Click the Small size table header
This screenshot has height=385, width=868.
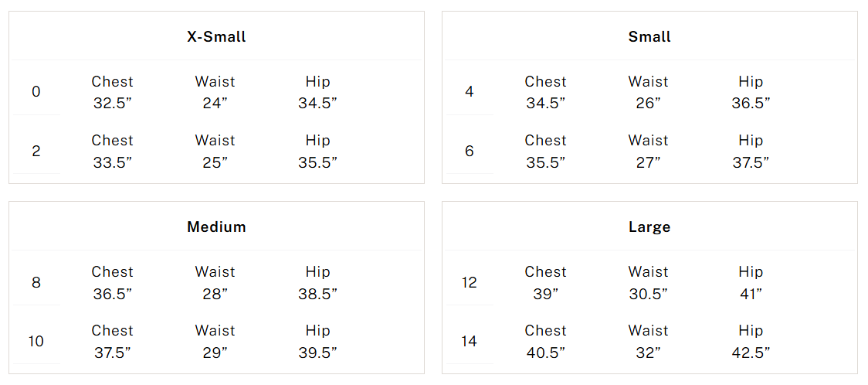pyautogui.click(x=649, y=36)
